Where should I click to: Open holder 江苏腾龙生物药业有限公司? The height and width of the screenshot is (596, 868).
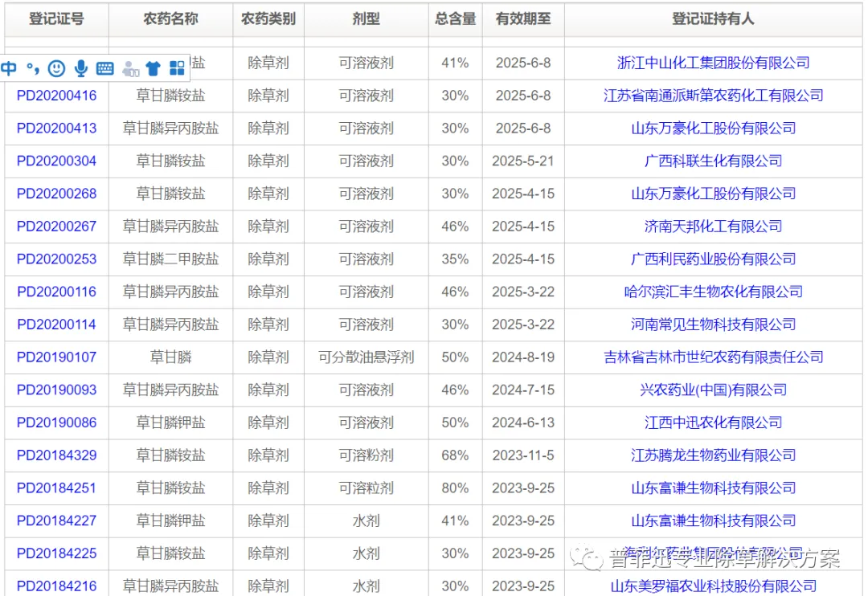pos(713,455)
